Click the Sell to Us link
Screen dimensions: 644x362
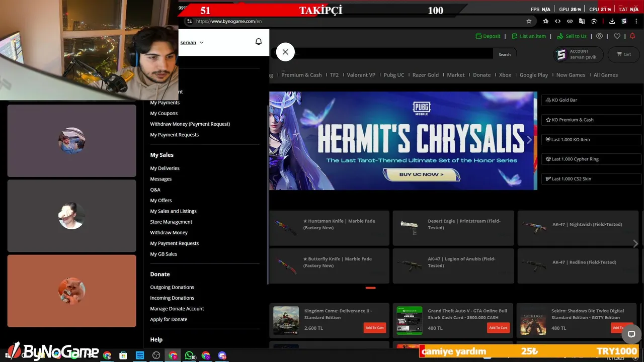tap(572, 36)
